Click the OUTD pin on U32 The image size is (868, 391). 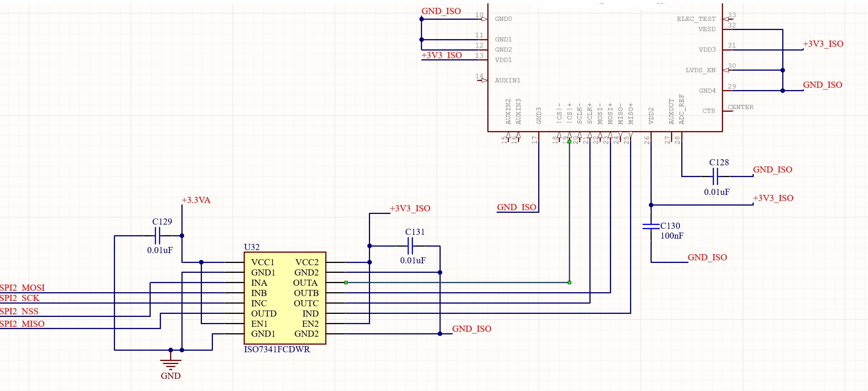pos(264,313)
